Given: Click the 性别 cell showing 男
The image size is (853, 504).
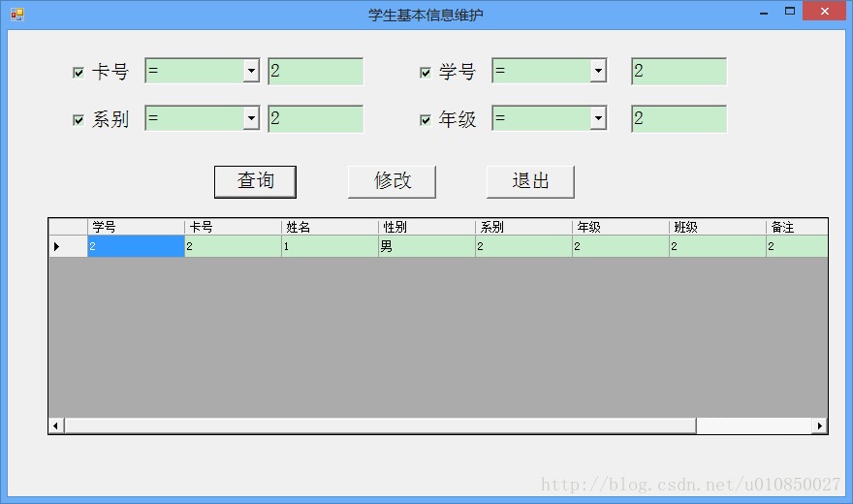Looking at the screenshot, I should coord(426,246).
